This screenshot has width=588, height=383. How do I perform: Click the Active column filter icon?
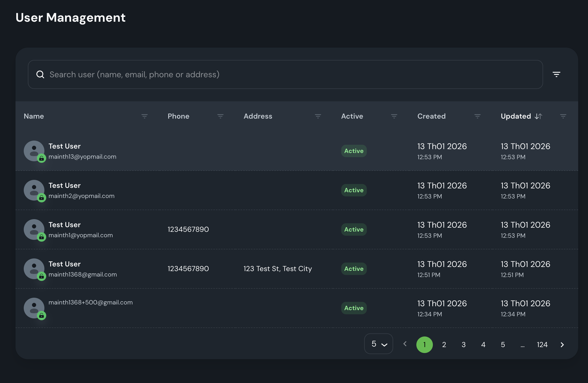(x=394, y=116)
